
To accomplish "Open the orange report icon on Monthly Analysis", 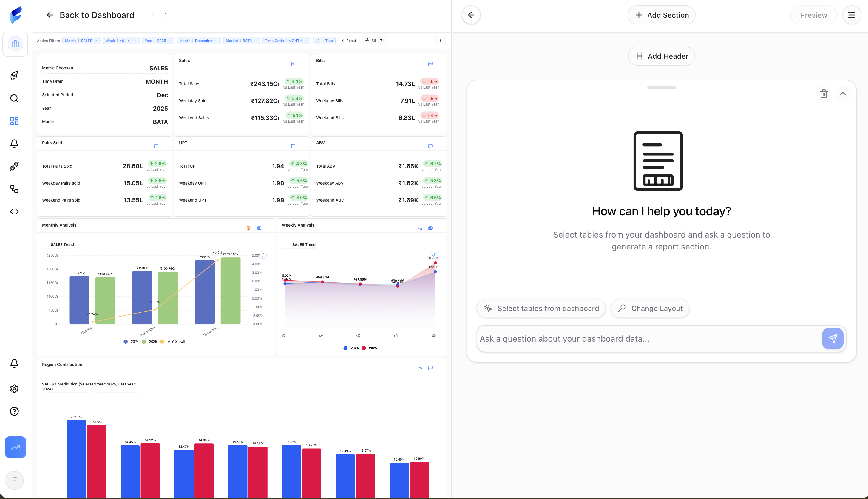I will [x=248, y=228].
